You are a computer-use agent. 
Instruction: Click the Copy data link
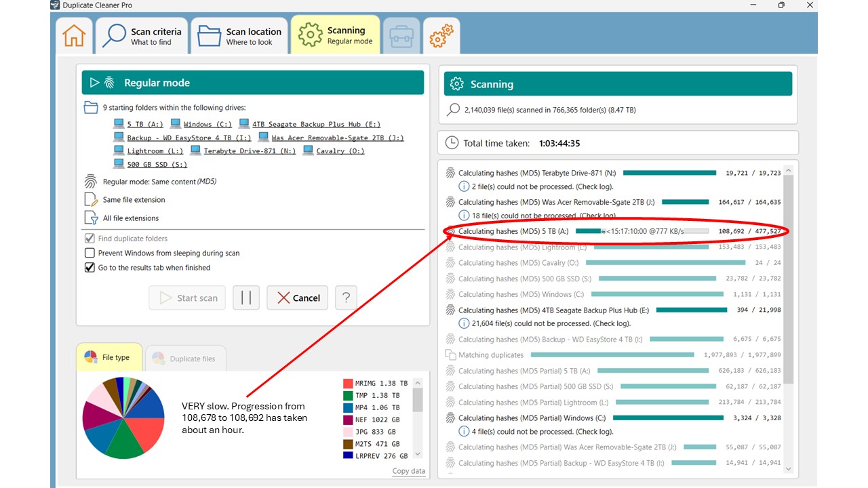(x=408, y=471)
